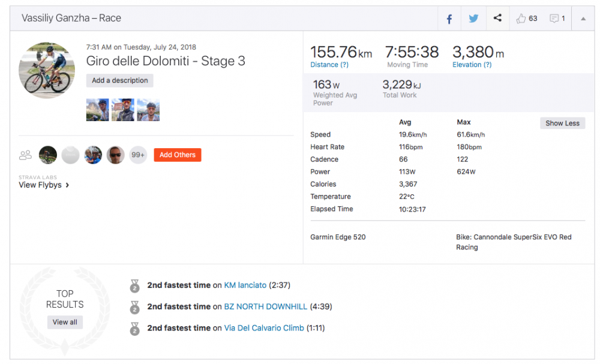Open the first activity photo thumbnail
This screenshot has width=600, height=364.
[x=98, y=110]
